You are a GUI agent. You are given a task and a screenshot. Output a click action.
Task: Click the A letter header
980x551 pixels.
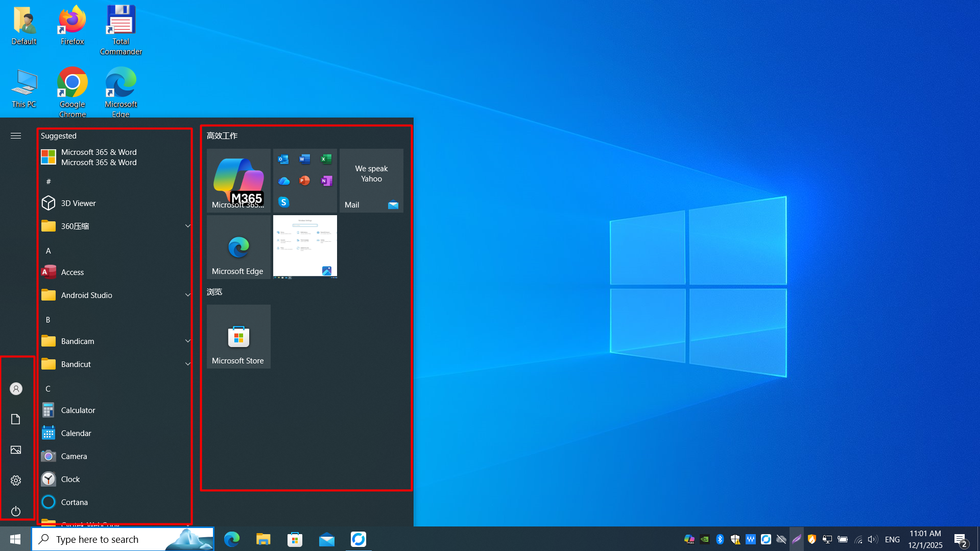(49, 250)
